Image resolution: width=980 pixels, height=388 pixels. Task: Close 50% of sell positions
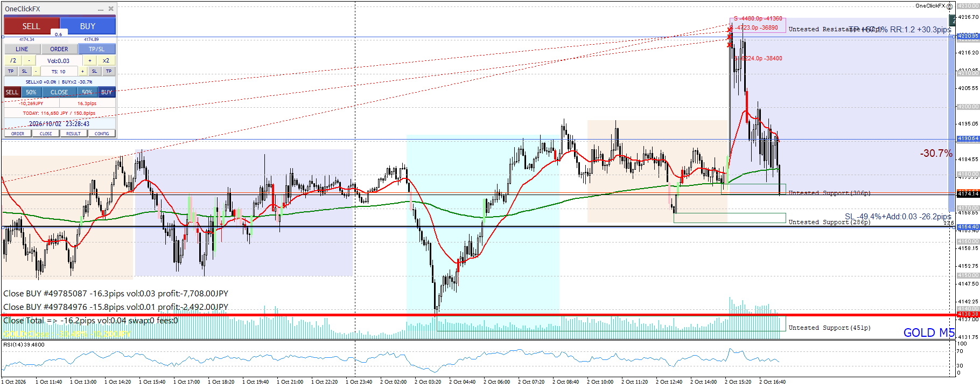[x=31, y=92]
